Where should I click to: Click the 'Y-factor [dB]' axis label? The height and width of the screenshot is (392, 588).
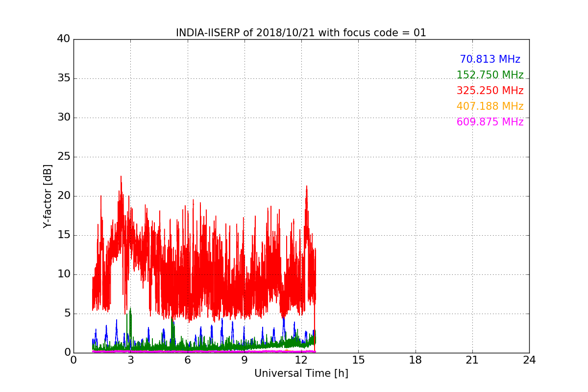point(48,196)
